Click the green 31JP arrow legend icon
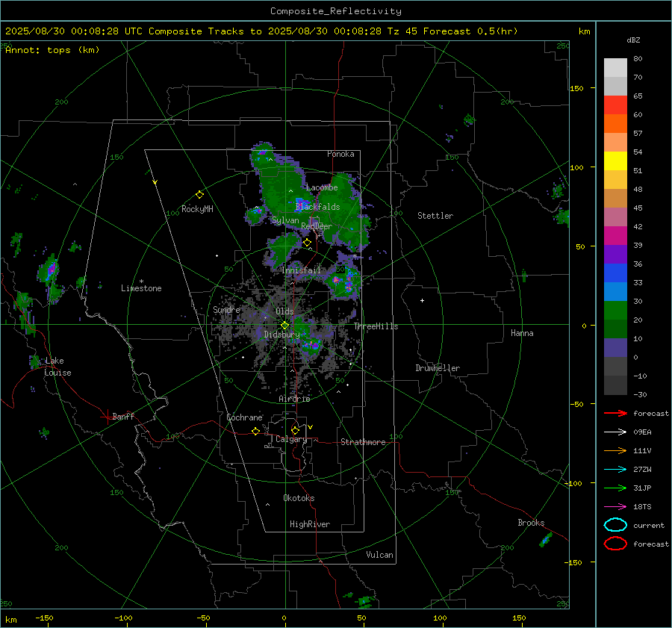Screen dimensions: 672x628 [x=615, y=488]
